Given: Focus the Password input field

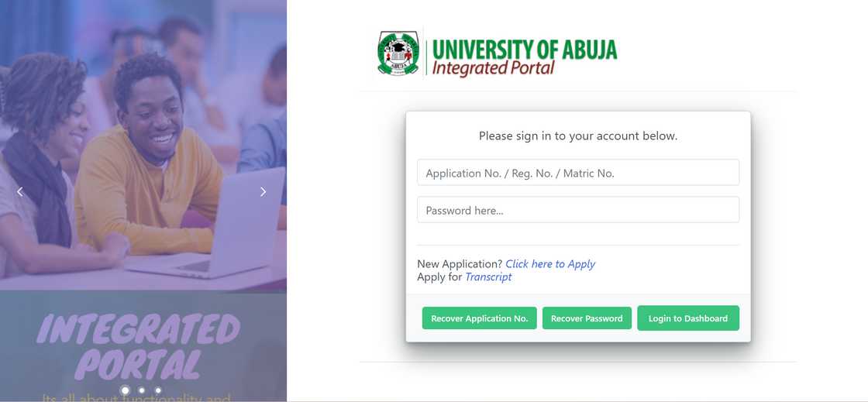Looking at the screenshot, I should [x=577, y=210].
